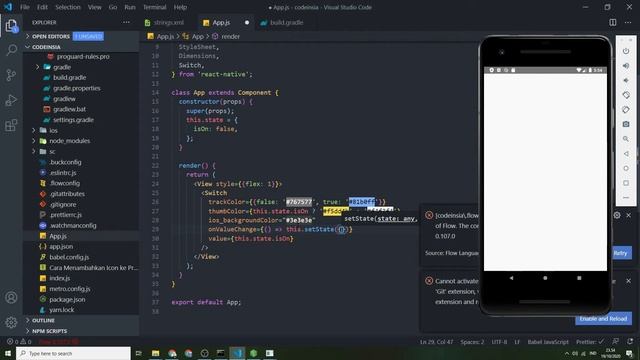The image size is (640, 360).
Task: Open the Source Control view
Action: 11,75
